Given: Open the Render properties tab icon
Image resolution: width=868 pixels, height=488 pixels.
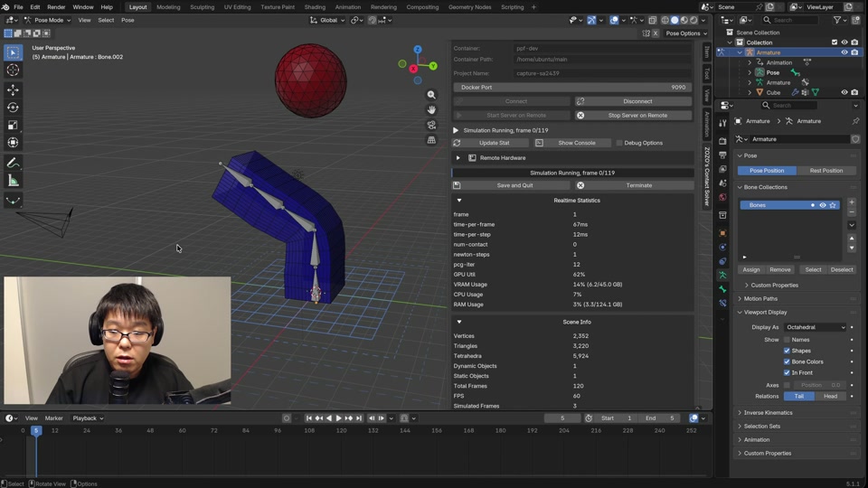Looking at the screenshot, I should [722, 141].
